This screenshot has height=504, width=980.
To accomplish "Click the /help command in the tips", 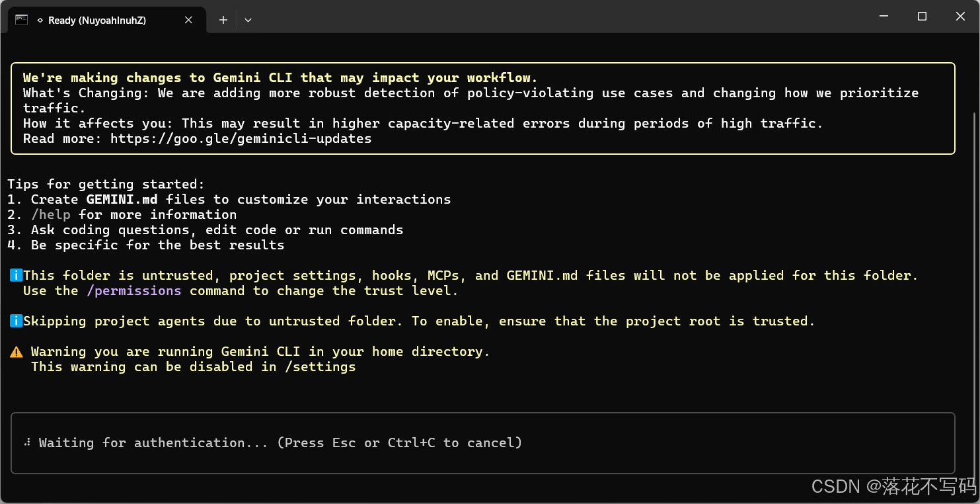I will click(x=50, y=214).
